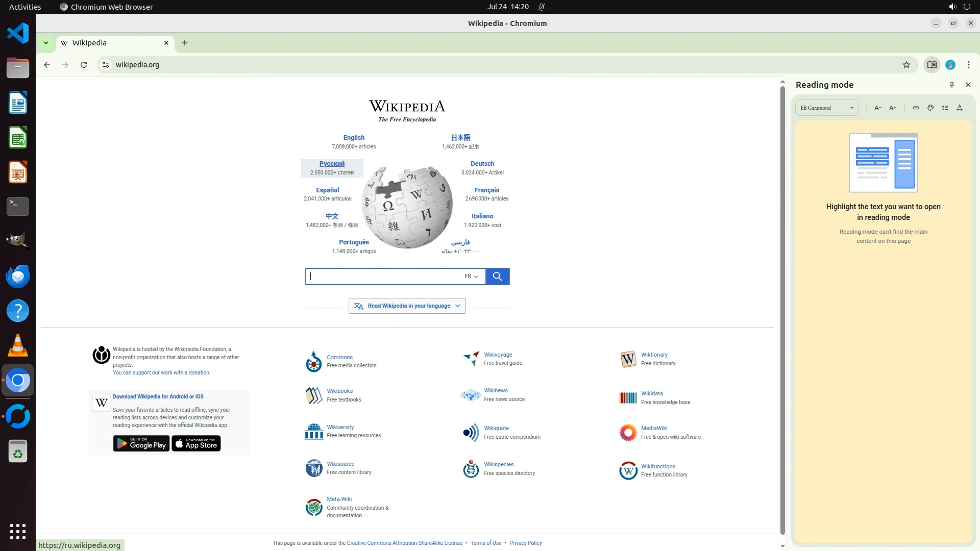Toggle the side panel toolbar button

(x=932, y=65)
